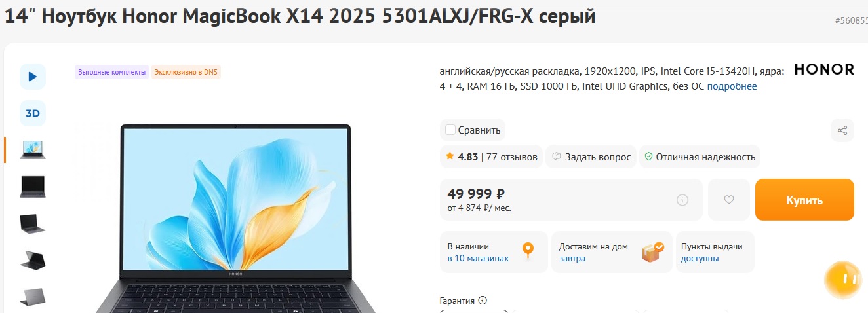868x313 pixels.
Task: Click the завтра home delivery link
Action: pos(572,259)
